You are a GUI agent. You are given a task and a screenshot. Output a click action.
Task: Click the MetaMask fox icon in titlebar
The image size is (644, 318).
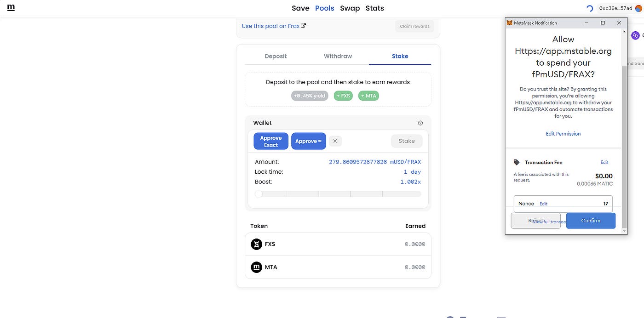click(x=509, y=23)
